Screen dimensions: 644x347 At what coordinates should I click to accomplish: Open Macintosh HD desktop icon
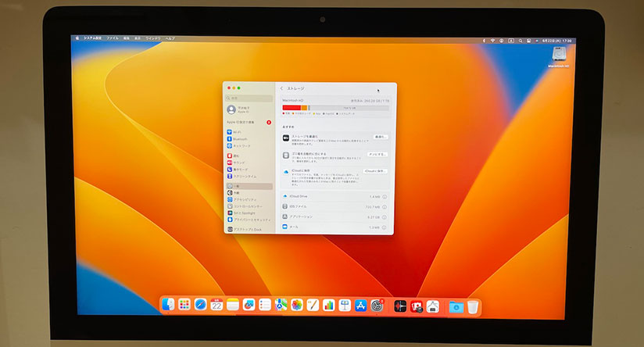tap(559, 57)
